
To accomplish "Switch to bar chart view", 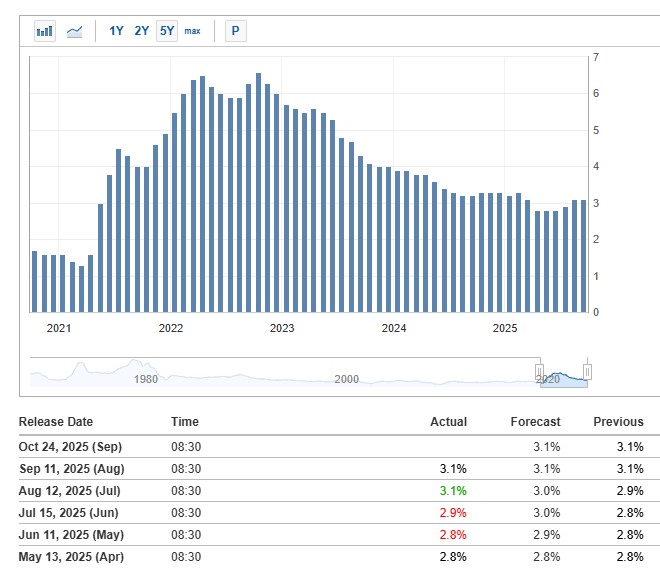I will tap(45, 31).
